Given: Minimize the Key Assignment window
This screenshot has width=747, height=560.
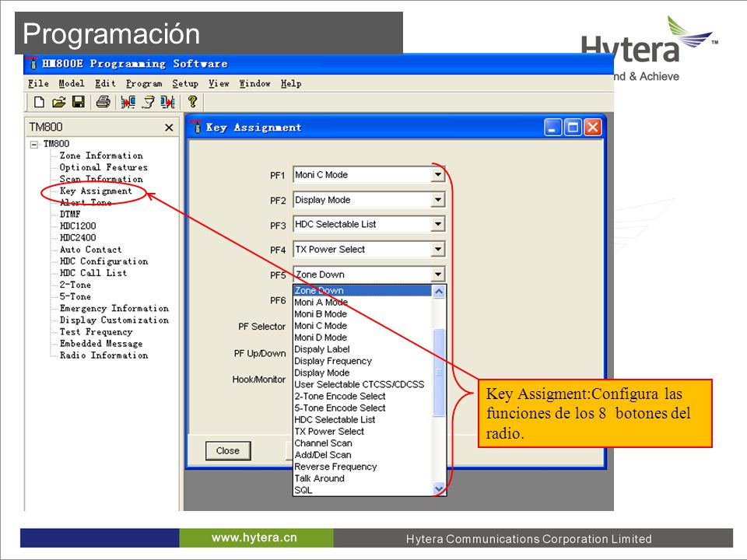Looking at the screenshot, I should tap(552, 127).
